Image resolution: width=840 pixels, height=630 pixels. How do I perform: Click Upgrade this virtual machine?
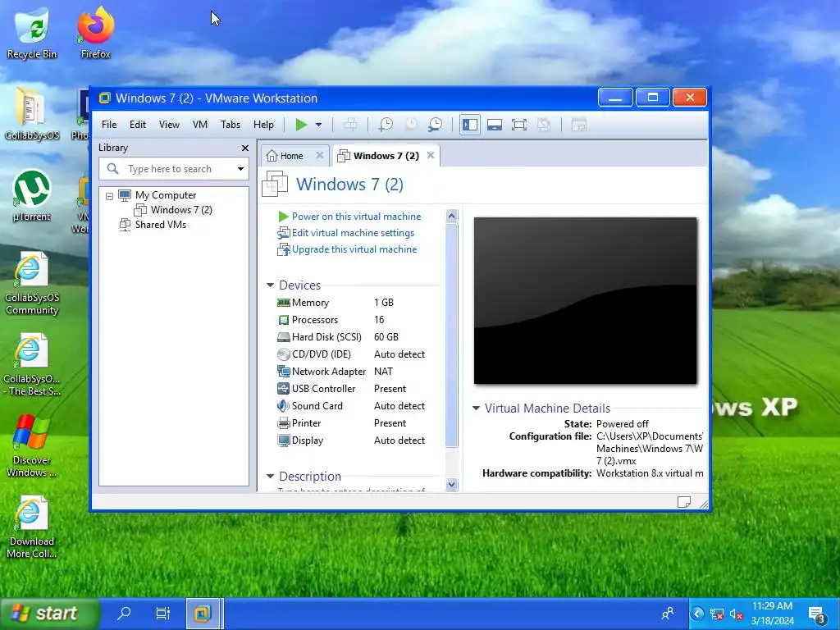click(354, 249)
